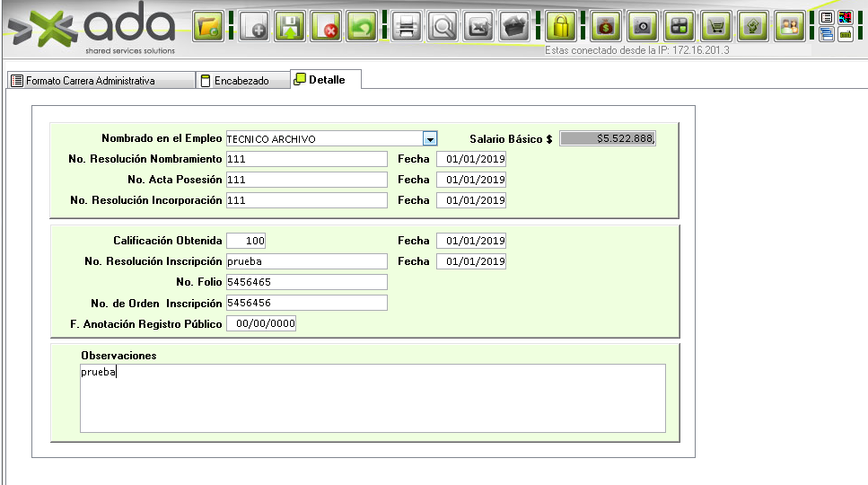Focus the Observaciones text area
Viewport: 868px width, 485px height.
[373, 398]
